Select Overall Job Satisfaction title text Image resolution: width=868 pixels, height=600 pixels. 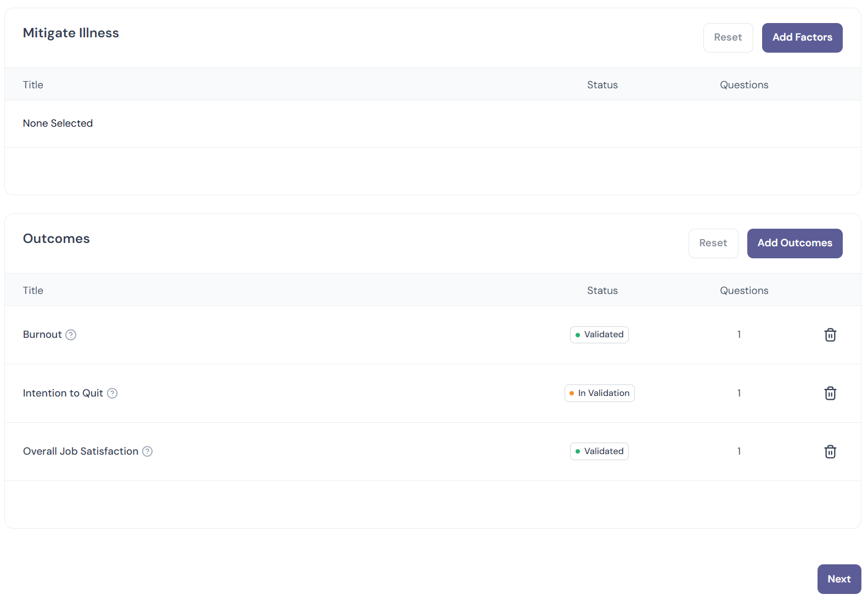pos(81,451)
